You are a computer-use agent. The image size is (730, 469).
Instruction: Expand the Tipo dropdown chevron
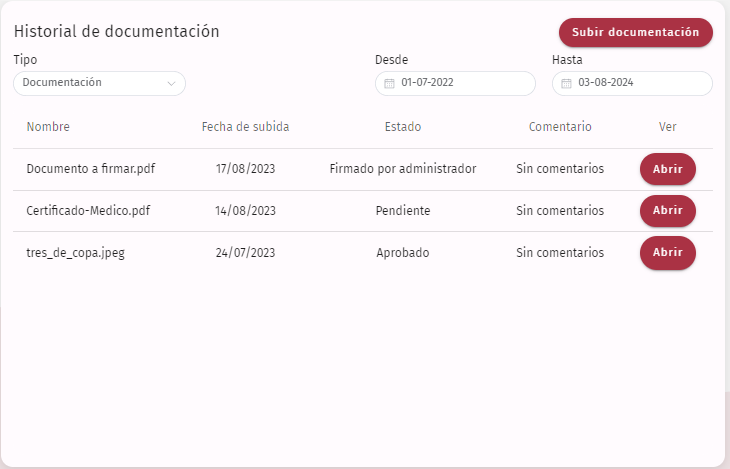(x=171, y=84)
